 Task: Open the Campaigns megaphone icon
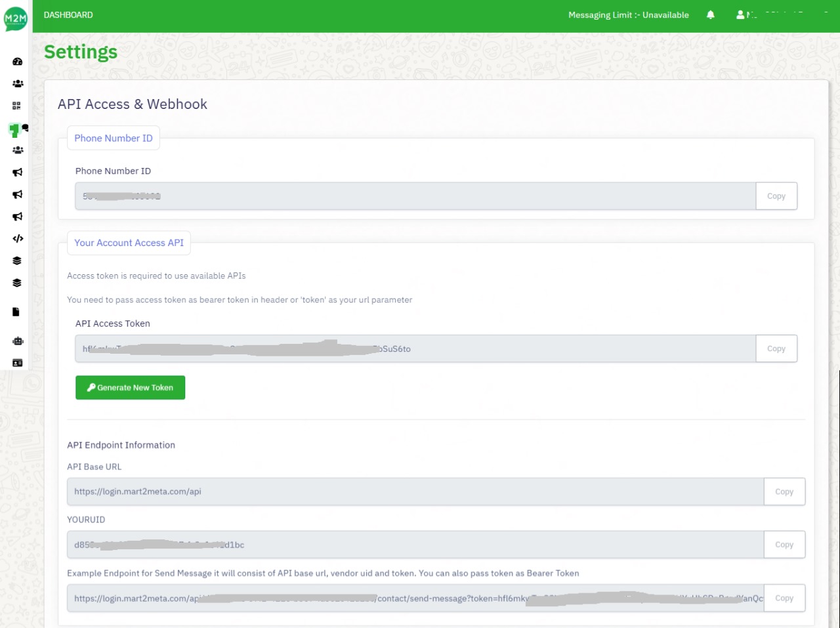[x=17, y=173]
